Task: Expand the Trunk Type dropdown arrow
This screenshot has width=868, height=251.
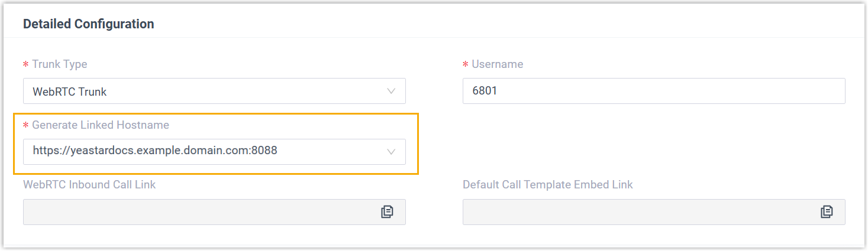Action: point(391,92)
